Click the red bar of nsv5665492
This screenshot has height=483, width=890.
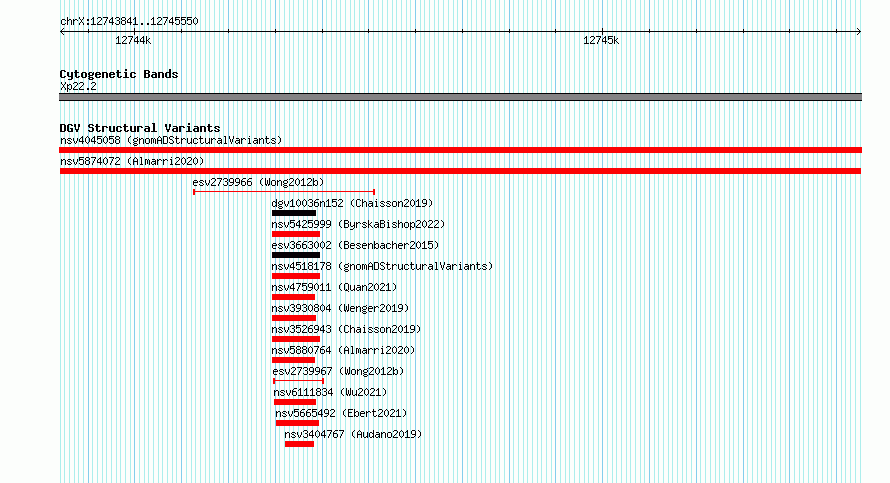point(297,423)
